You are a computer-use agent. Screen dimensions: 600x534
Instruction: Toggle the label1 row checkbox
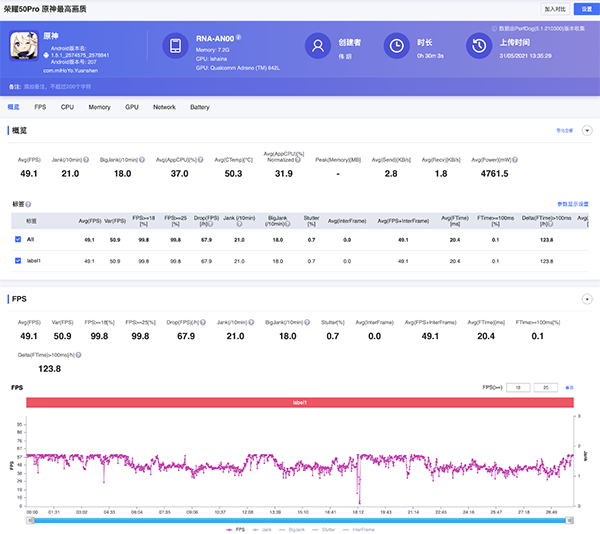coord(18,261)
